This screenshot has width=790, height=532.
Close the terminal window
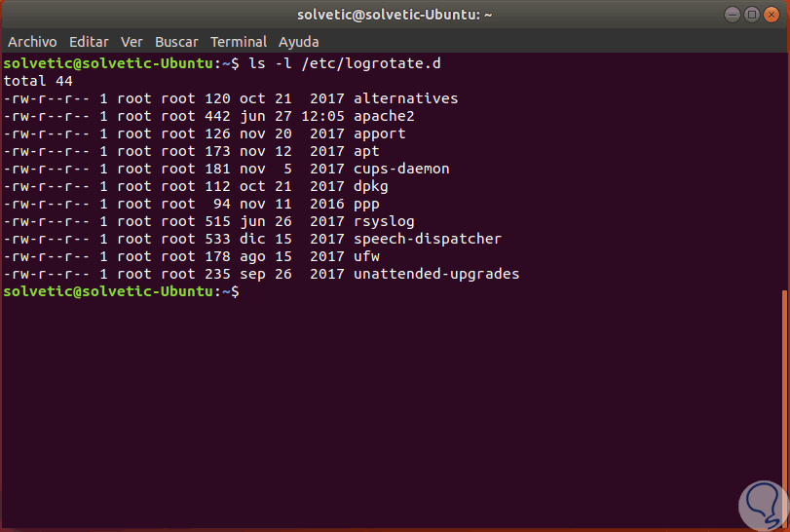[771, 15]
